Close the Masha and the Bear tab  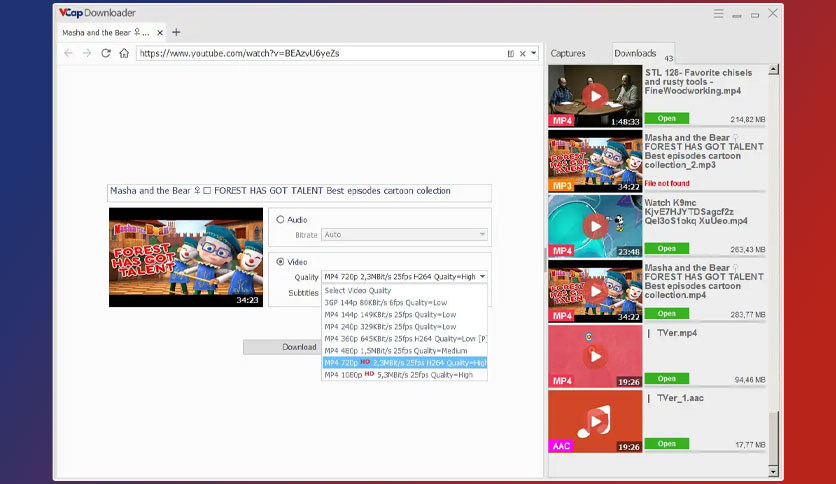tap(160, 33)
